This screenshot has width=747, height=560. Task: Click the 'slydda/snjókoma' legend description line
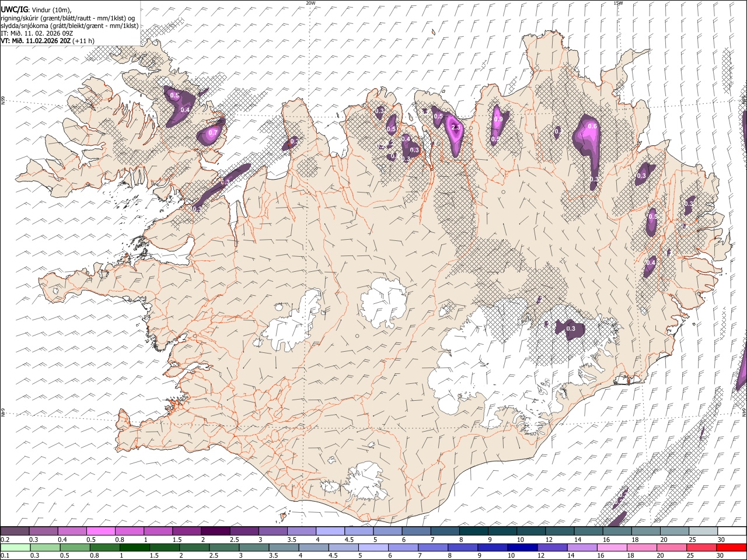69,26
